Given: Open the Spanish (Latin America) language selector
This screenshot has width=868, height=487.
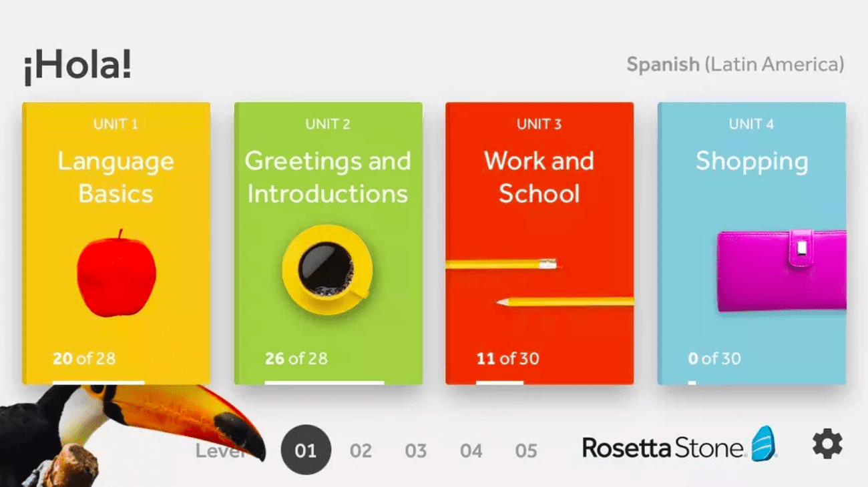Looking at the screenshot, I should pos(734,65).
